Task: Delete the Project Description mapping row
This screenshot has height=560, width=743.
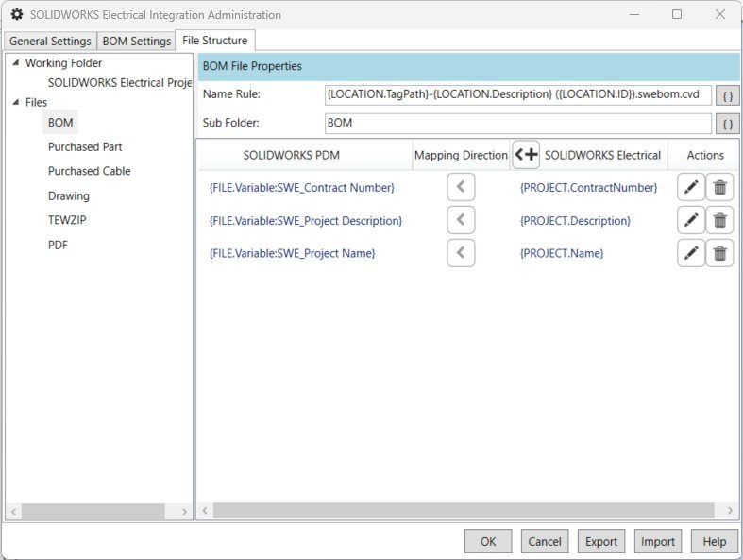Action: click(x=720, y=220)
